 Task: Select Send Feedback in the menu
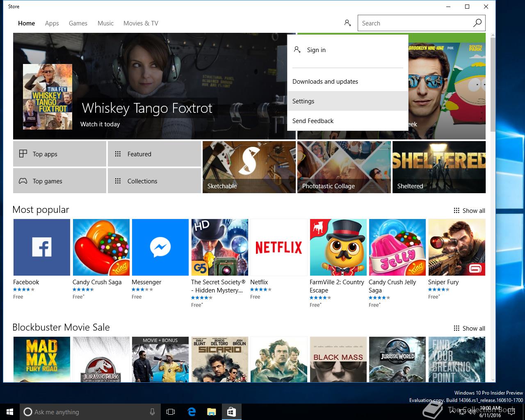pyautogui.click(x=348, y=121)
